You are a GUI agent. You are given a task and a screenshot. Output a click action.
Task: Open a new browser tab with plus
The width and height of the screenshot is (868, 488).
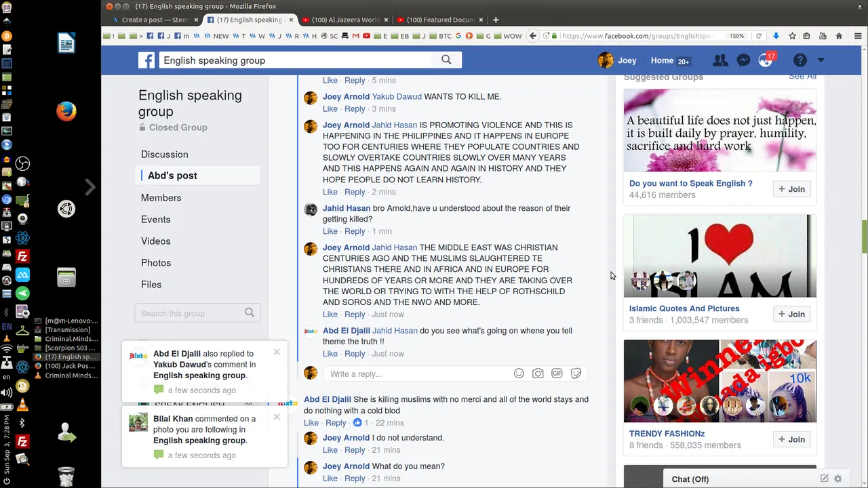point(496,20)
